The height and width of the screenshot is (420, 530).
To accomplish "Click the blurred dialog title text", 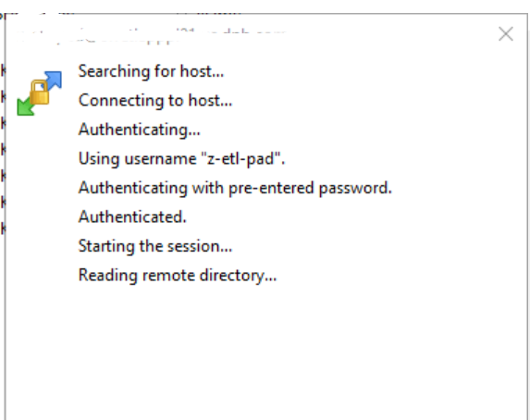I will (152, 36).
